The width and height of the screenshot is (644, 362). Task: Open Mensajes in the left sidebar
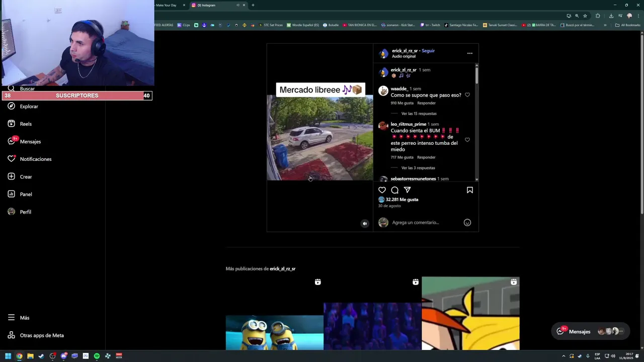point(24,141)
